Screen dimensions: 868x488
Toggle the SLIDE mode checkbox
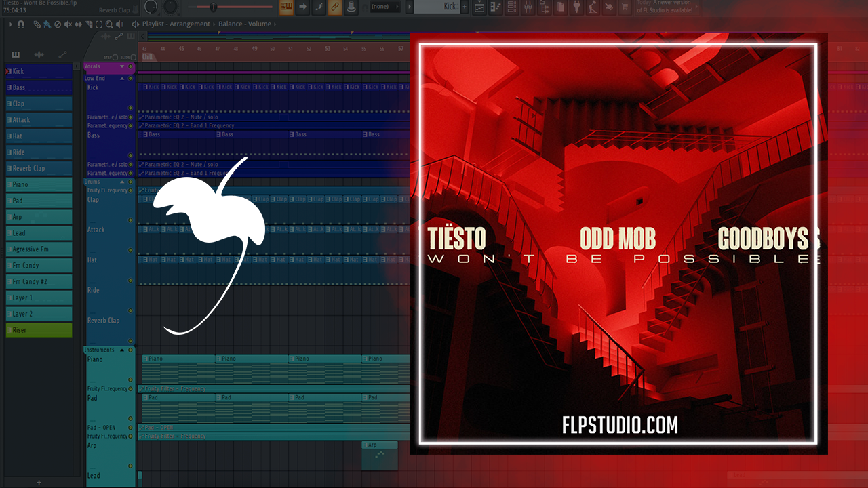click(x=132, y=58)
